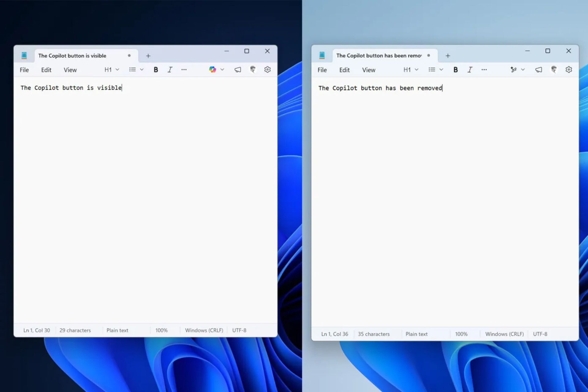Toggle italic formatting in the left Notepad
Screen dimensions: 588x392
pyautogui.click(x=170, y=70)
